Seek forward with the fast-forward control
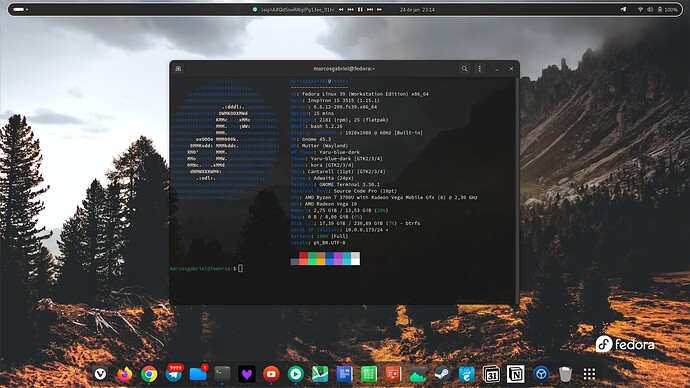 [x=379, y=9]
